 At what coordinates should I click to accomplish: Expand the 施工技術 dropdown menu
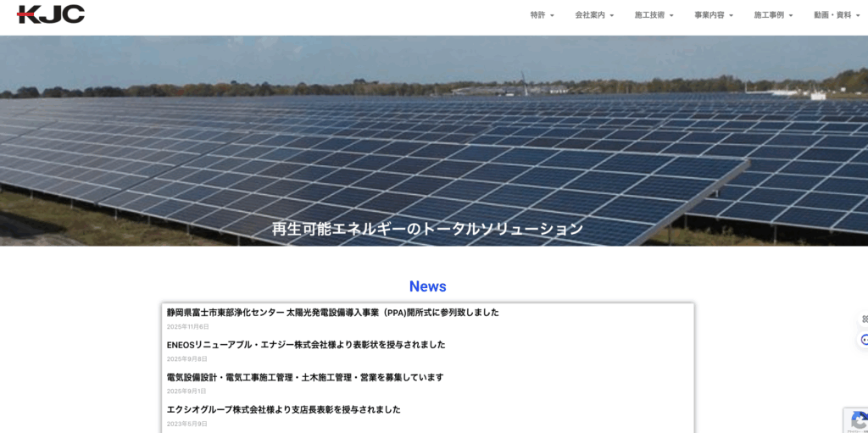click(x=654, y=15)
